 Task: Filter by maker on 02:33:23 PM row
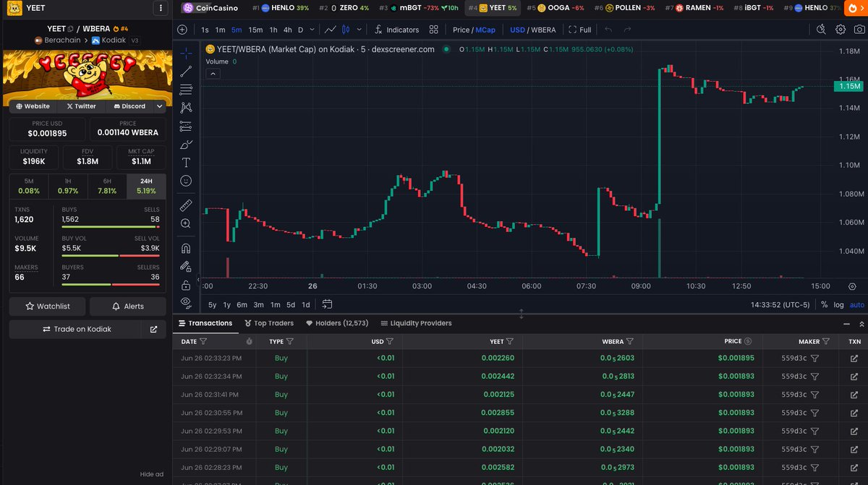coord(814,358)
